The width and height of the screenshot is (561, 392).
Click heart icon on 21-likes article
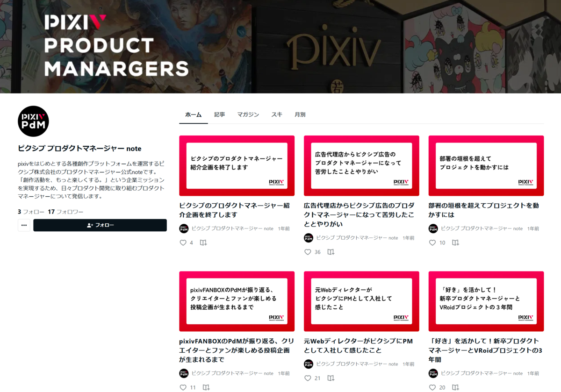point(308,378)
